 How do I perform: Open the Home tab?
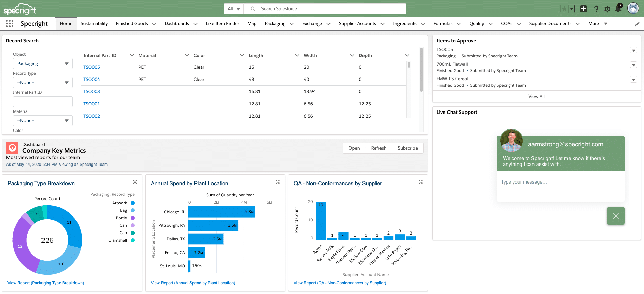click(66, 24)
